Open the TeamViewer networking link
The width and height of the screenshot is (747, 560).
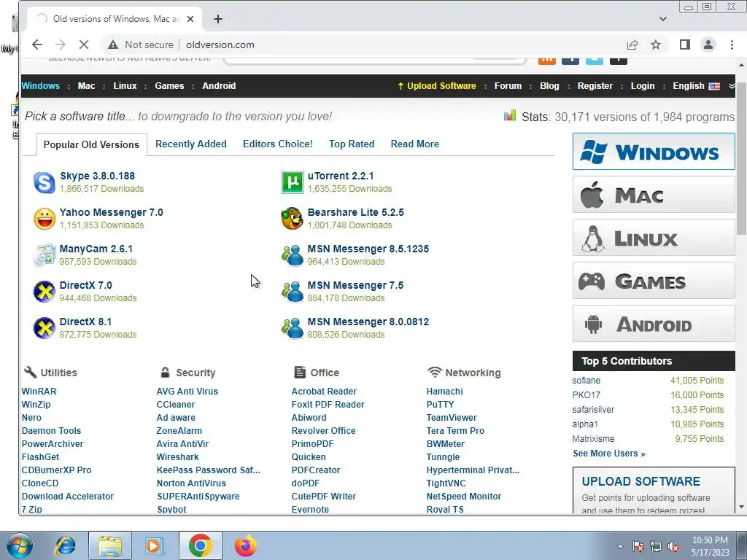(452, 417)
